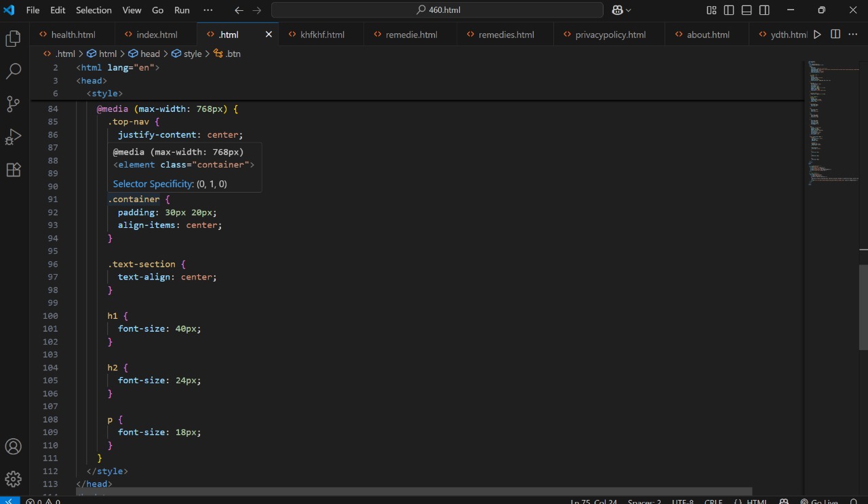Open the Manage gear menu
Image resolution: width=868 pixels, height=504 pixels.
coord(13,479)
